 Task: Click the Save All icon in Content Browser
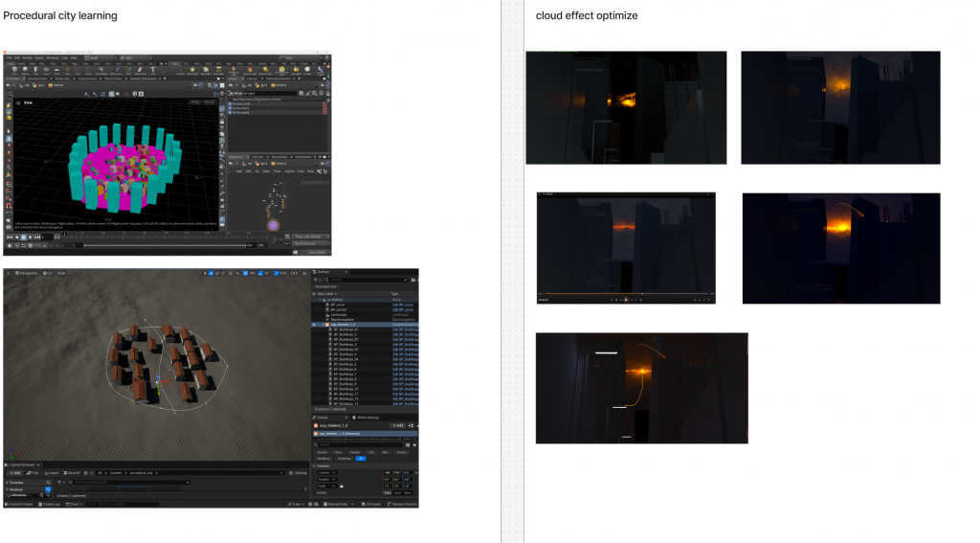[73, 473]
